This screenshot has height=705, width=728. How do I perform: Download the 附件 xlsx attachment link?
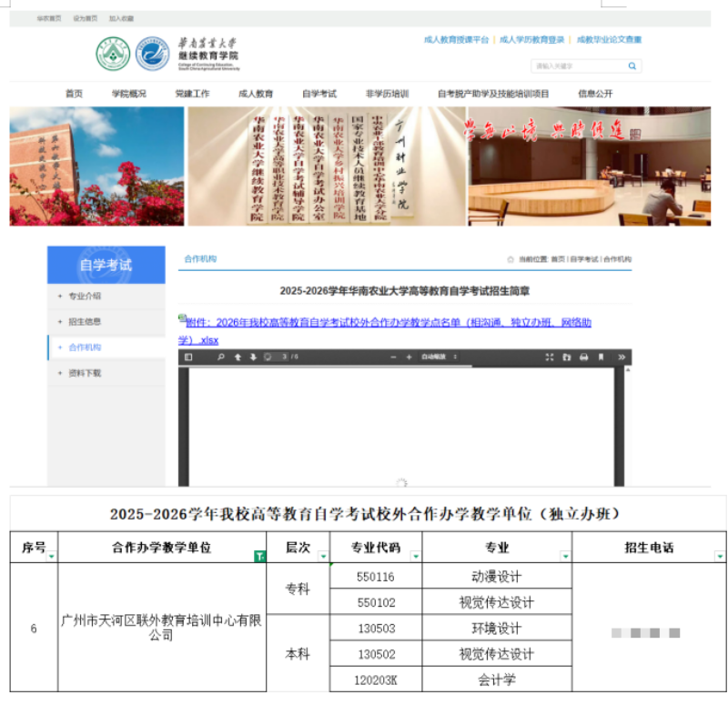385,331
